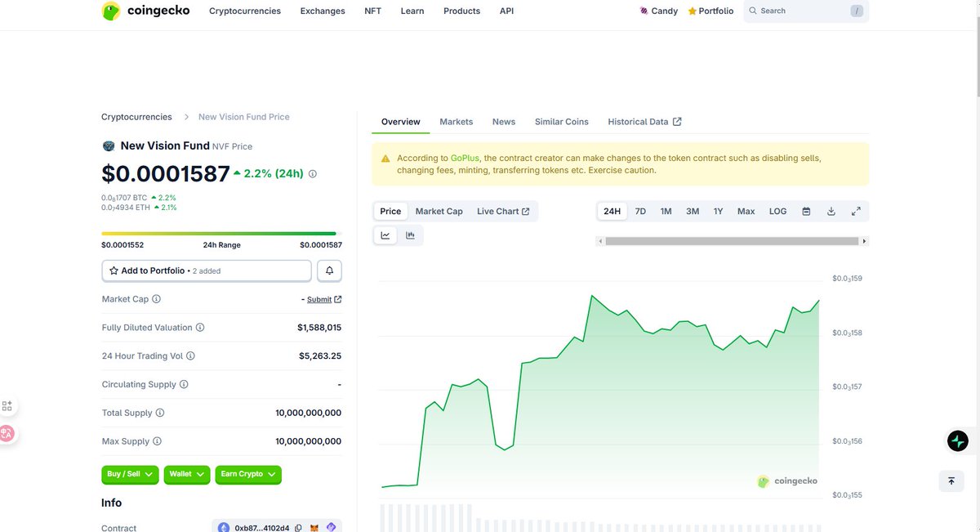Viewport: 980px width, 532px height.
Task: Open Live Chart external link
Action: coord(503,212)
